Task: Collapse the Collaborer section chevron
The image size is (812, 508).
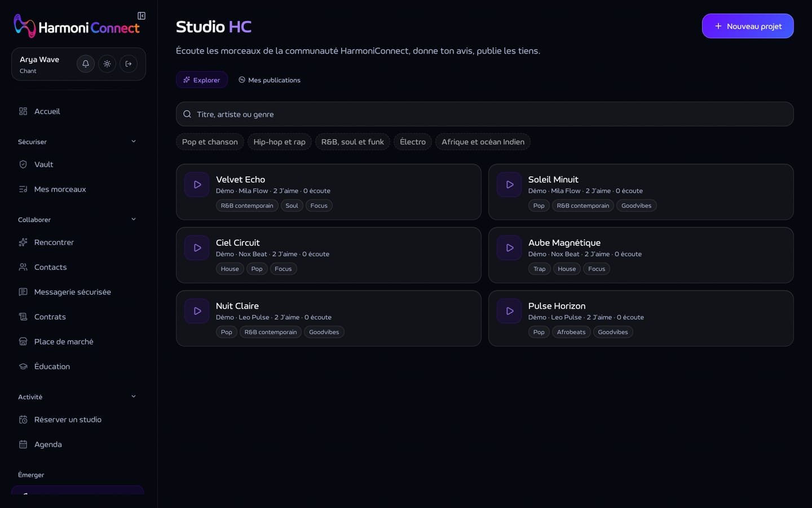Action: click(x=134, y=219)
